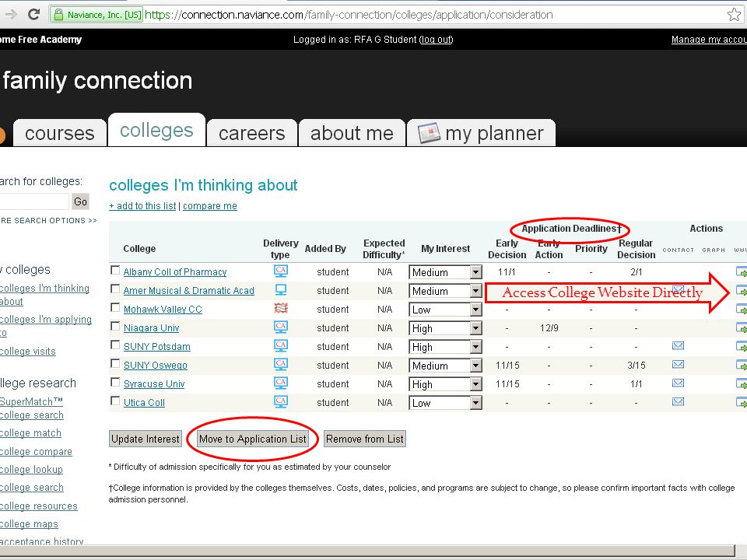The height and width of the screenshot is (560, 747).
Task: Click the contact envelope icon for SUNY Oswego
Action: pos(678,364)
